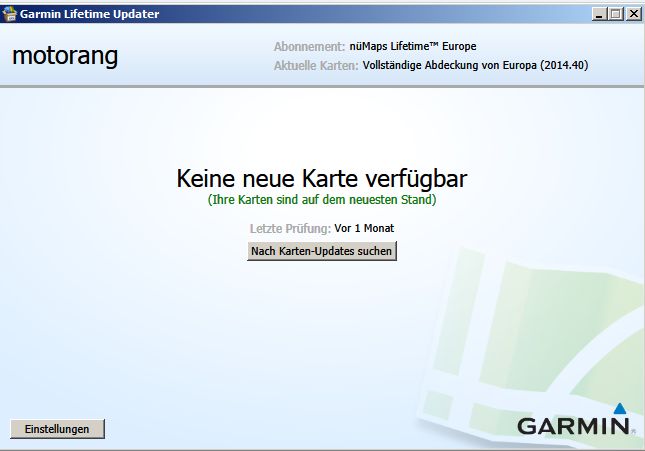Open Einstellungen settings

click(x=57, y=429)
